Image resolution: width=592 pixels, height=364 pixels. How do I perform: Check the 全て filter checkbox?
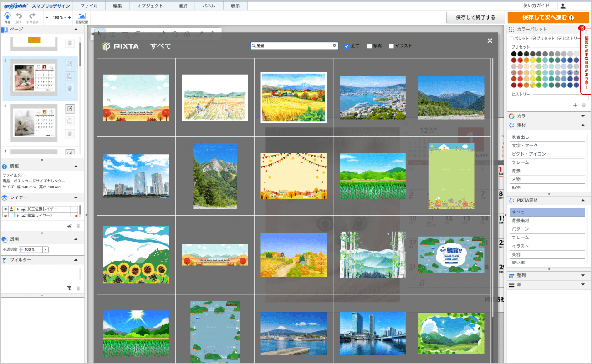(x=347, y=46)
